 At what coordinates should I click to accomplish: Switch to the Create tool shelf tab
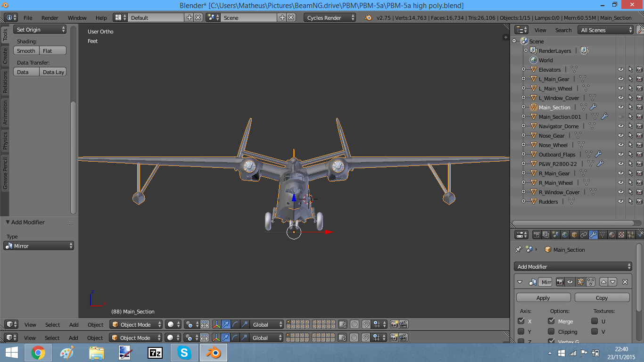click(5, 56)
